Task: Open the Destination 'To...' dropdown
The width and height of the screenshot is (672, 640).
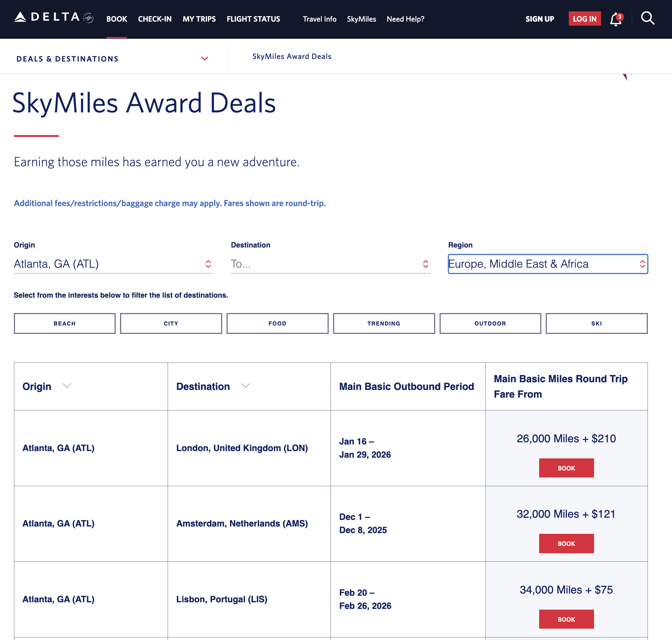Action: point(330,264)
